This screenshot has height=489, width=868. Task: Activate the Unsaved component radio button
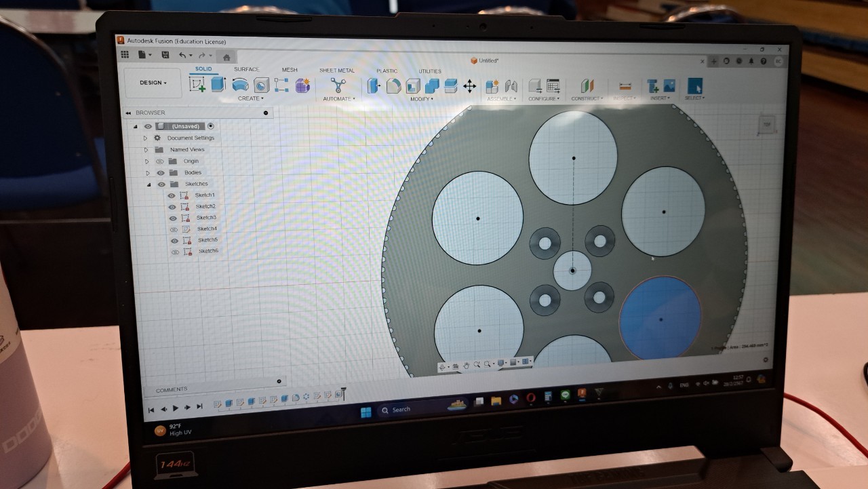pos(211,126)
